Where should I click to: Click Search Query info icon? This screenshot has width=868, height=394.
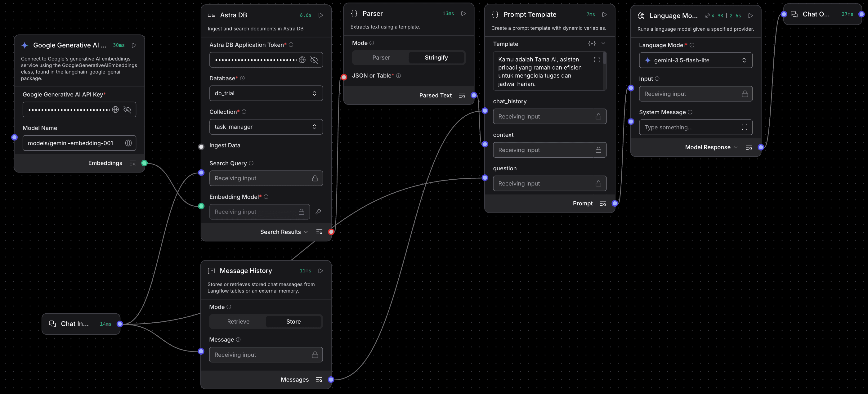(x=251, y=163)
